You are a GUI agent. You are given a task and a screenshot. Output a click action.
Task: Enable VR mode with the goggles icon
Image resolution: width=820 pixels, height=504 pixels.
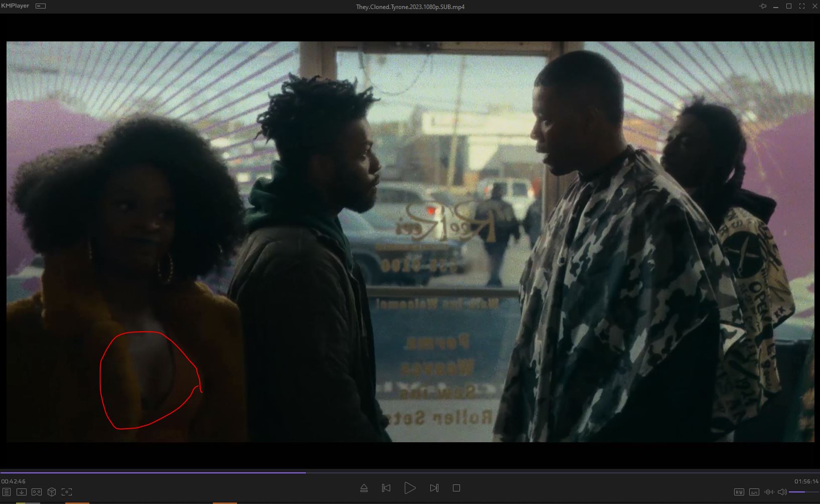37,492
